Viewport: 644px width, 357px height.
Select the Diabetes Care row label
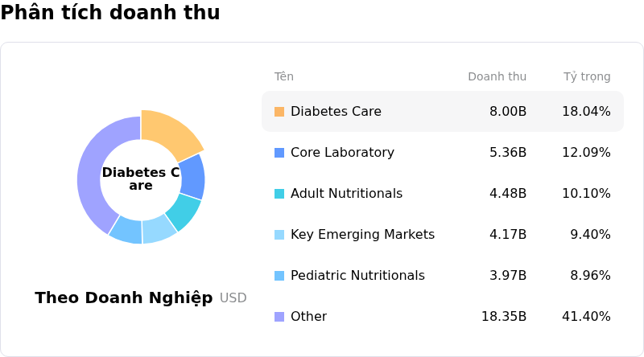click(336, 112)
